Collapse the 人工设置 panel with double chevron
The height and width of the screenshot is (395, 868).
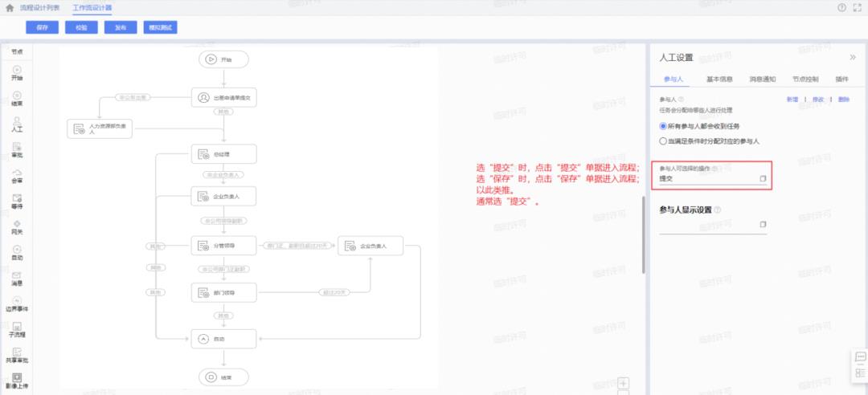(x=853, y=58)
